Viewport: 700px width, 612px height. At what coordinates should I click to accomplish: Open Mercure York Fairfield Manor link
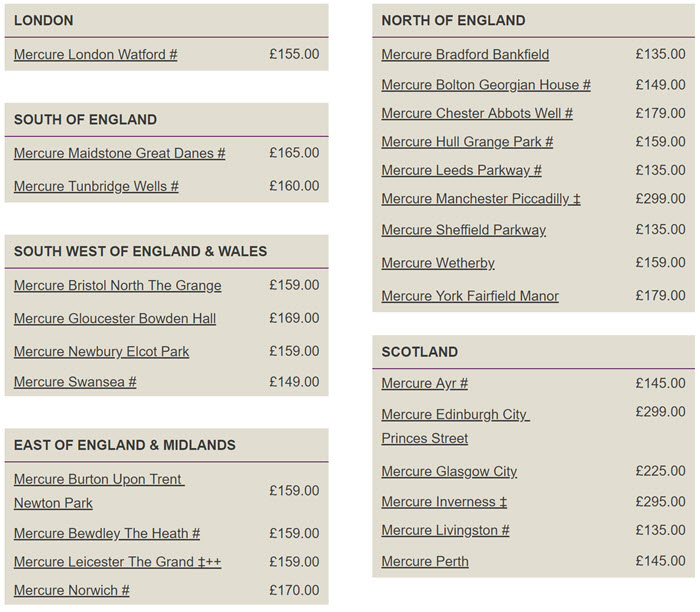click(470, 296)
